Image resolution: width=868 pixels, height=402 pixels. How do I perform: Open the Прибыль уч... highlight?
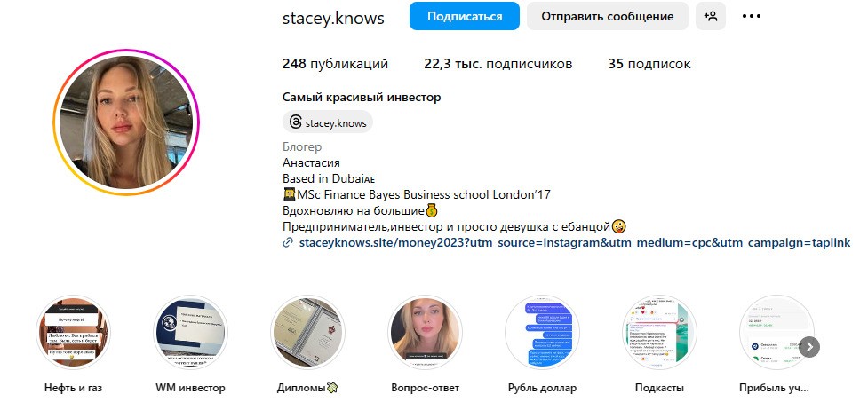[x=776, y=332]
